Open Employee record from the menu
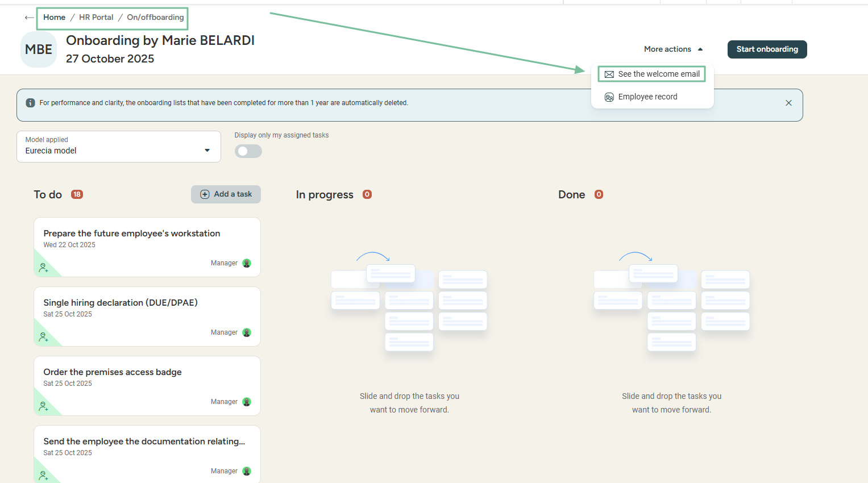 coord(647,97)
